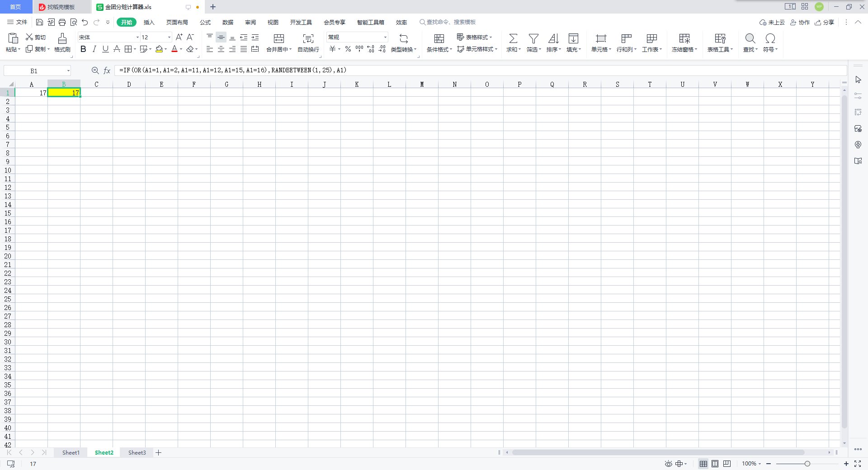Open the number format dropdown
Screen dimensions: 868x470
[x=385, y=37]
